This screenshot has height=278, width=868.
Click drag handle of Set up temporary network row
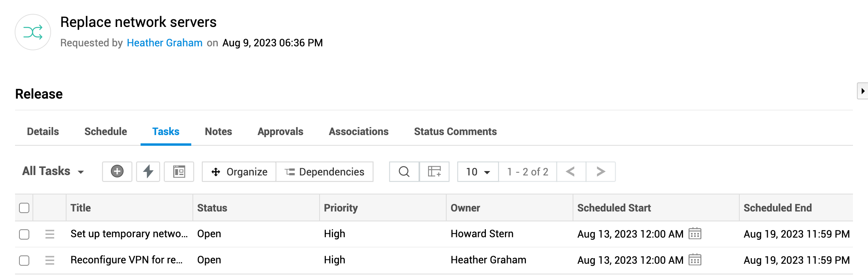[x=50, y=234]
